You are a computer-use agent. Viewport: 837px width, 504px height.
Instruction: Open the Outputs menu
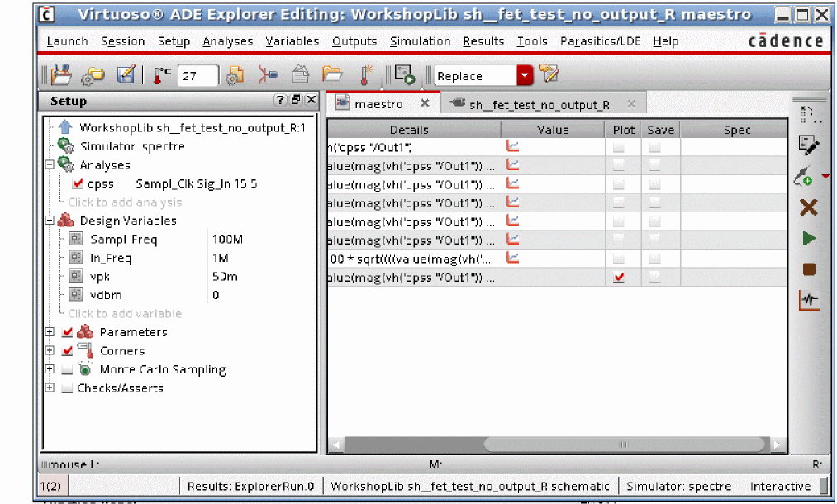click(x=354, y=41)
